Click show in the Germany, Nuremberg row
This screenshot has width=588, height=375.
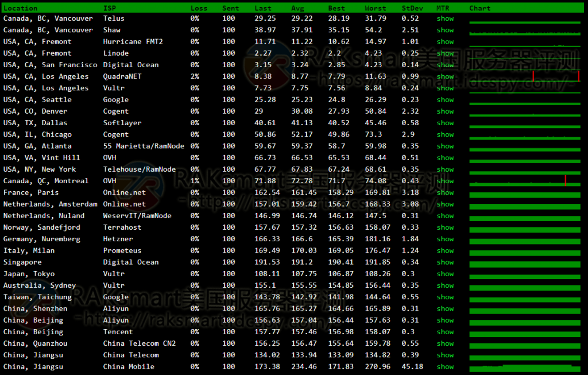pos(445,239)
